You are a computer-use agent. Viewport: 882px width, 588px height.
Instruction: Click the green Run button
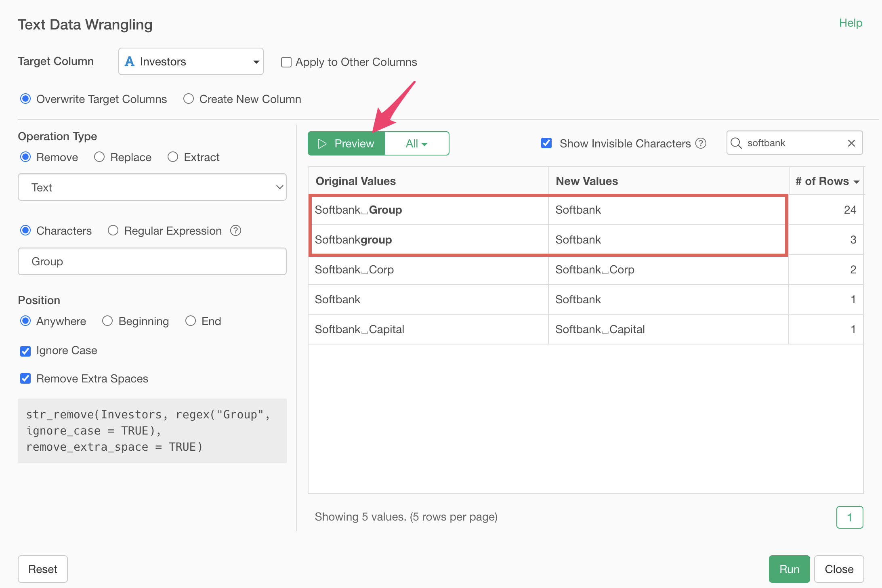789,569
